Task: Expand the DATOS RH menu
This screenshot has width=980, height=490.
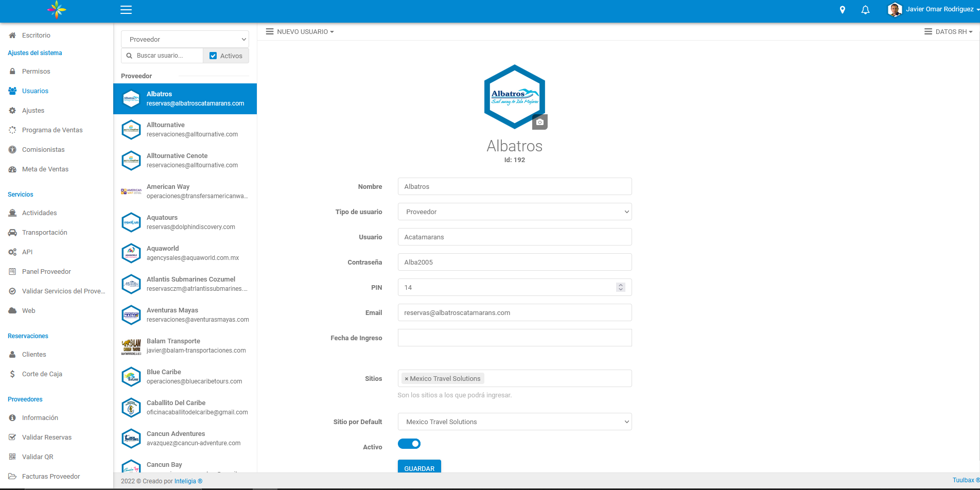Action: (x=949, y=32)
